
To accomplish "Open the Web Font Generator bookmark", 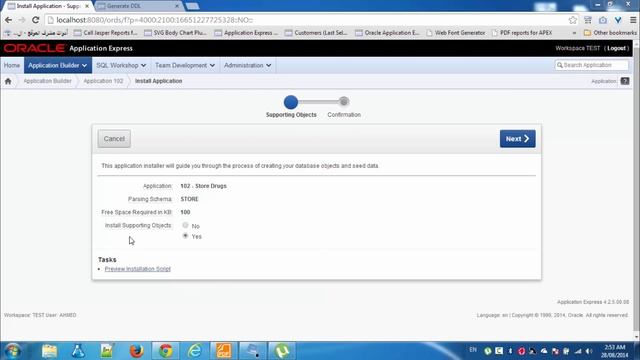I will (456, 33).
